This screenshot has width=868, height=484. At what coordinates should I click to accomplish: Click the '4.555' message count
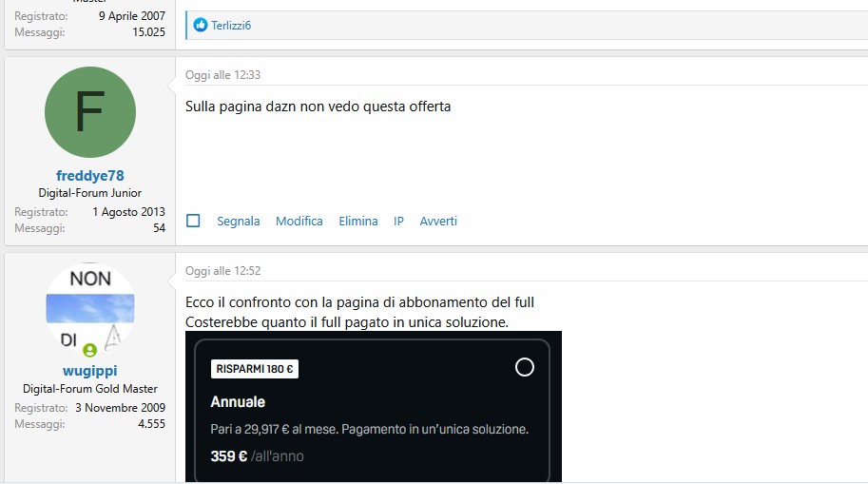[152, 424]
